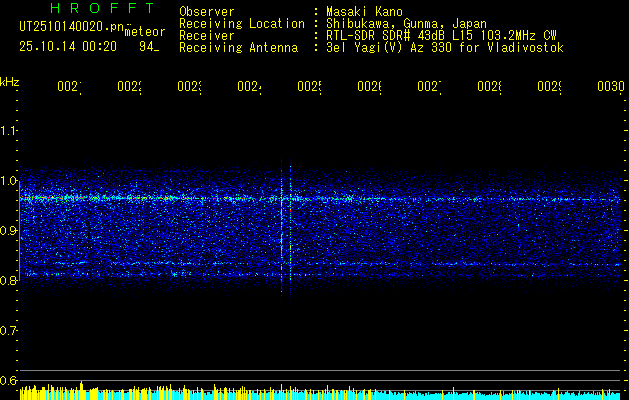Click the yellow-cyan signal level bar graph
This screenshot has width=629, height=400.
point(320,391)
